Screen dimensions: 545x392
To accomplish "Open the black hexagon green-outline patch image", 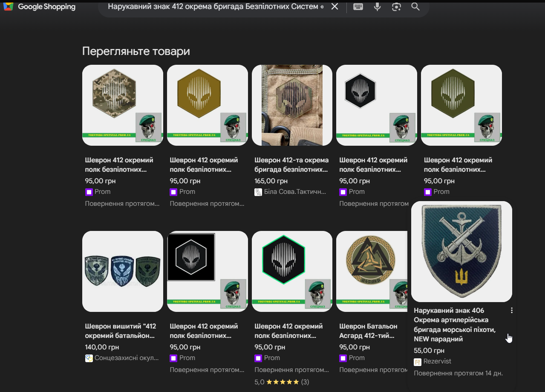I will coord(292,271).
